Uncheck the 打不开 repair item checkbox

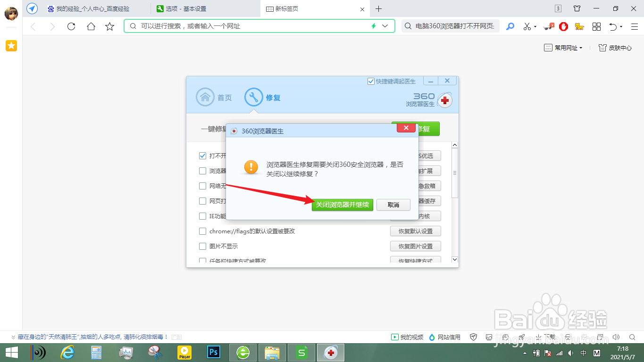(x=202, y=156)
